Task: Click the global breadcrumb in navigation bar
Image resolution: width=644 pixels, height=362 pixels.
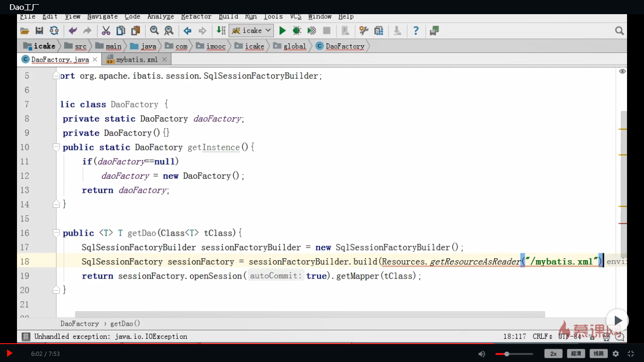Action: coord(290,46)
